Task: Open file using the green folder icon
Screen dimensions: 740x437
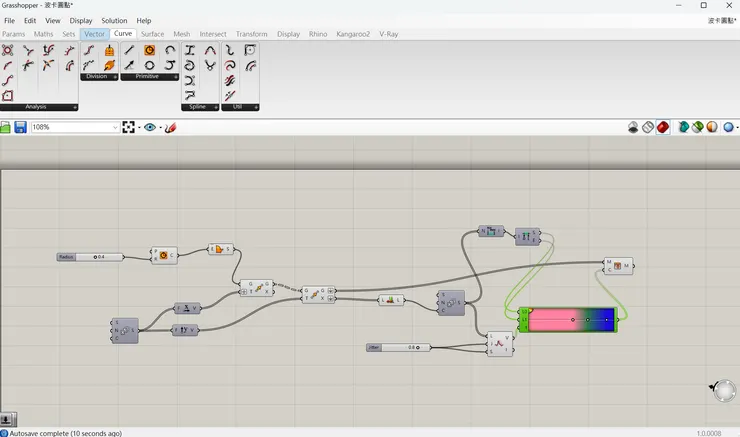Action: [x=6, y=128]
